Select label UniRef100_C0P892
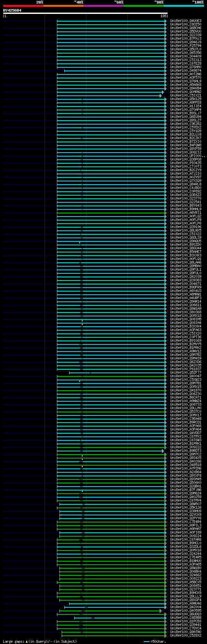Viewport: 207px width, 644px height. (186, 192)
